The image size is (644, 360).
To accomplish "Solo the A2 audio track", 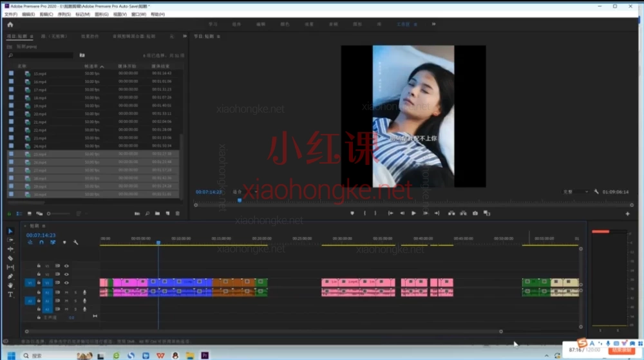I will click(75, 301).
